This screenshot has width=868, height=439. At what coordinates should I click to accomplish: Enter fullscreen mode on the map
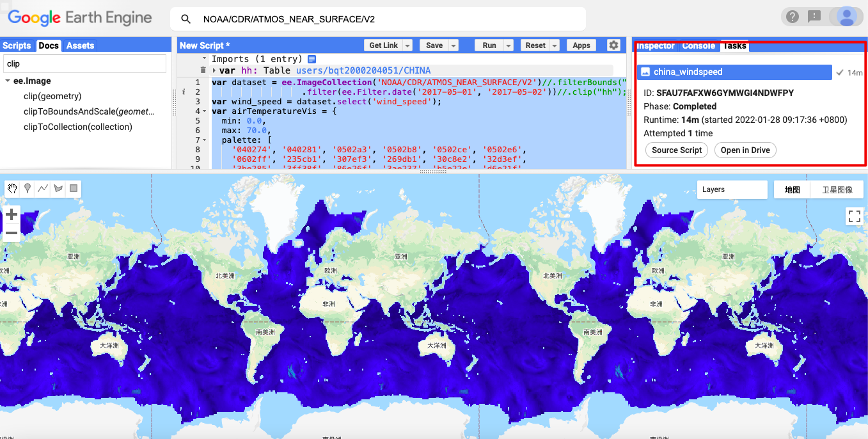[x=854, y=216]
